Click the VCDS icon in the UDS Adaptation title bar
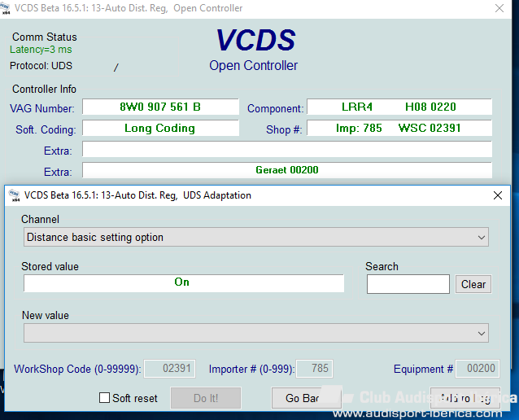This screenshot has width=519, height=420. click(x=14, y=195)
